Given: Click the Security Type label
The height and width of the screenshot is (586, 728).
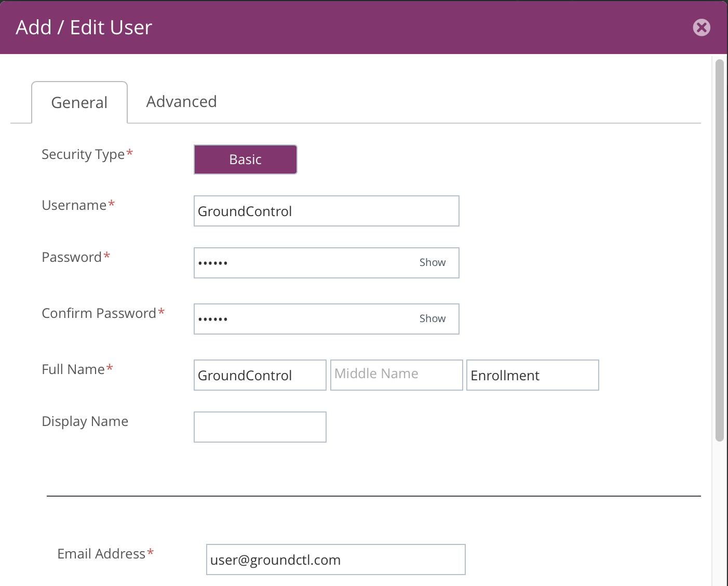Looking at the screenshot, I should [83, 154].
